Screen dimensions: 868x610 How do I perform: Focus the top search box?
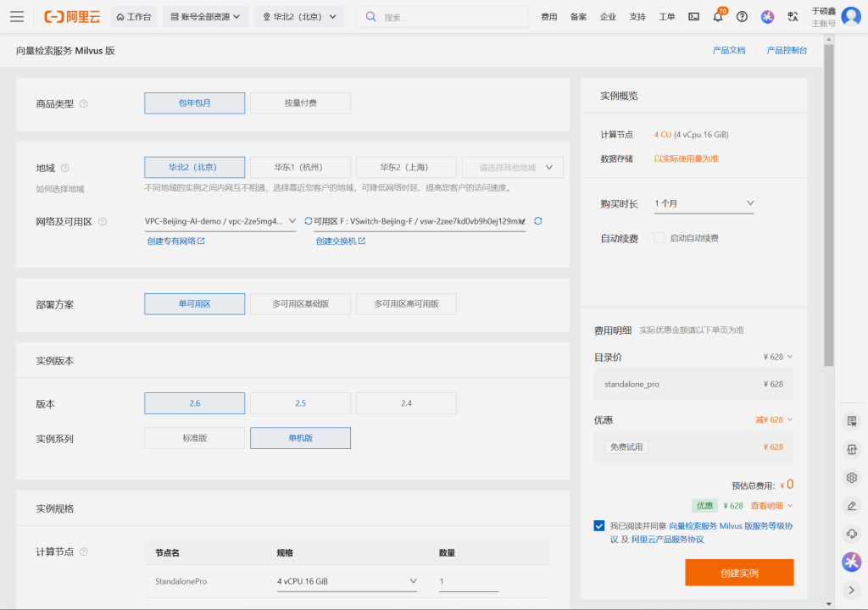[x=442, y=17]
